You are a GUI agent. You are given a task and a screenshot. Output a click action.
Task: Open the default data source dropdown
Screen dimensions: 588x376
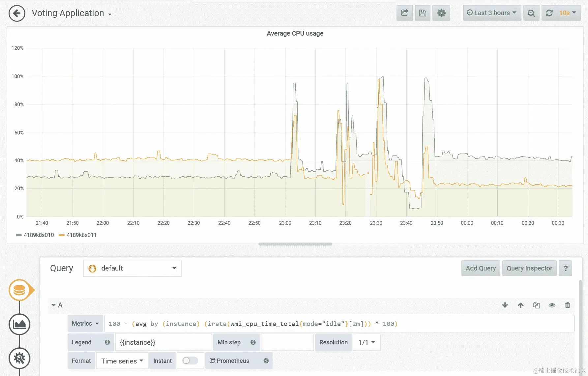(132, 268)
